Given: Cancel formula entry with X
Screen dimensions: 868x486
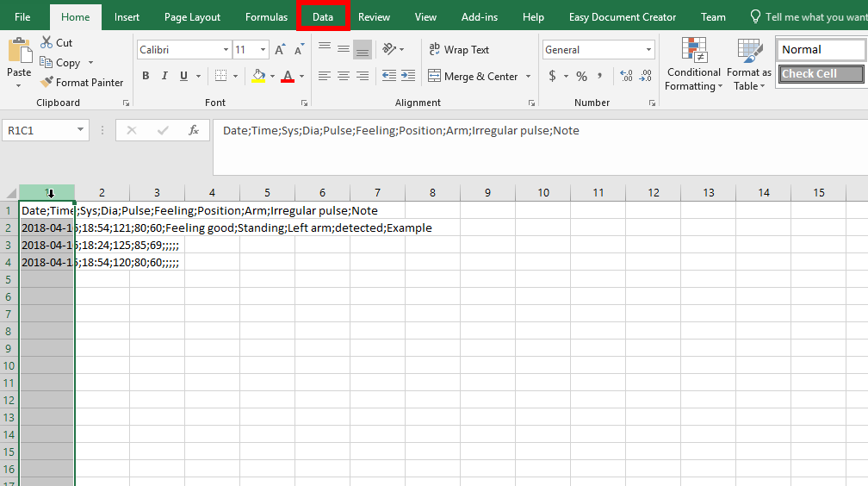Looking at the screenshot, I should (x=132, y=130).
